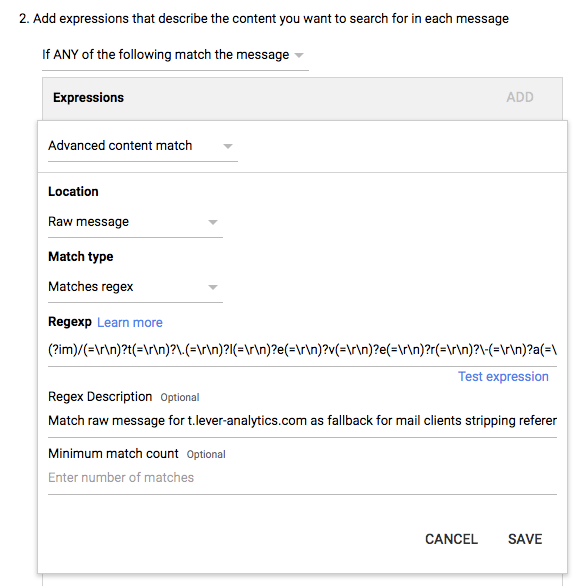Click the Matches regex dropdown arrow
Screen dimensions: 575x586
pos(213,287)
